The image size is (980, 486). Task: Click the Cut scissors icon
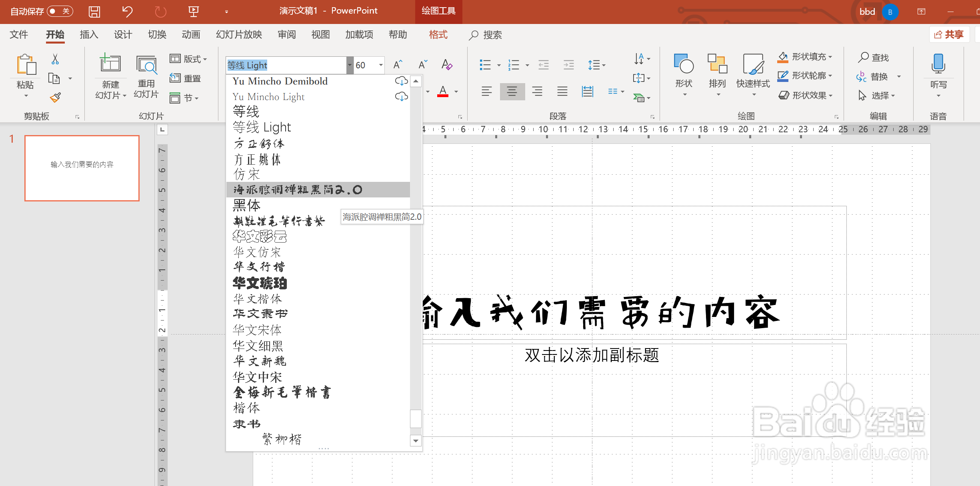tap(55, 59)
